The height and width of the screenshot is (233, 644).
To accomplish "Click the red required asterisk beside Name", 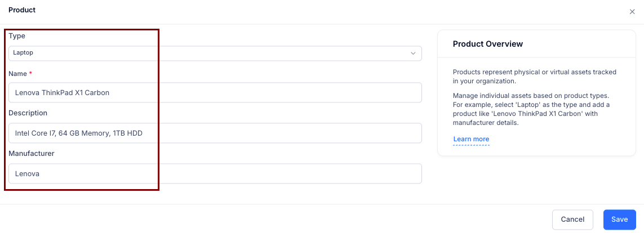I will point(30,74).
